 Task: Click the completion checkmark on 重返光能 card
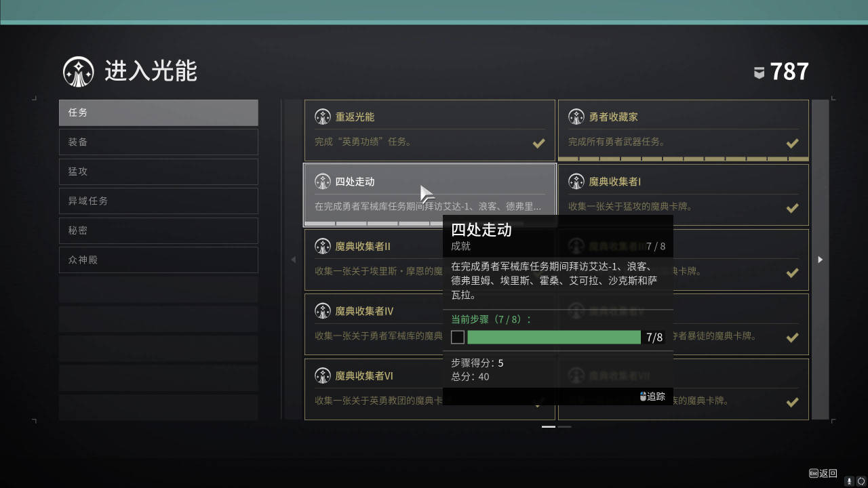(538, 143)
